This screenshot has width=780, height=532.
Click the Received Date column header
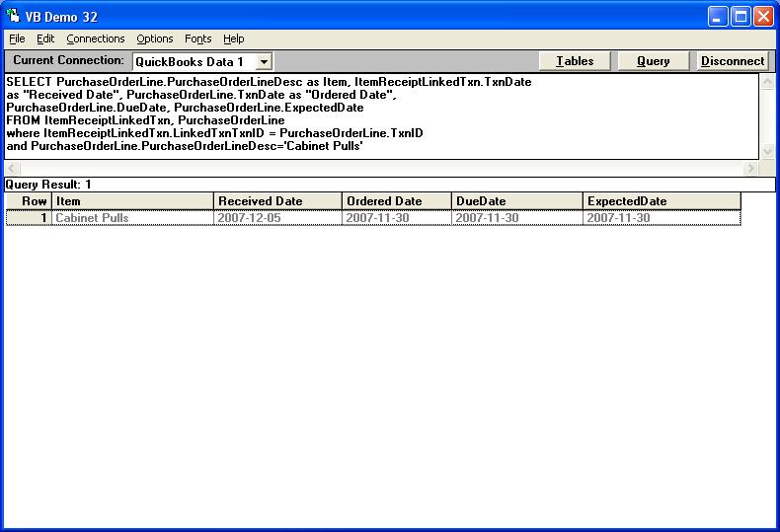(x=277, y=201)
